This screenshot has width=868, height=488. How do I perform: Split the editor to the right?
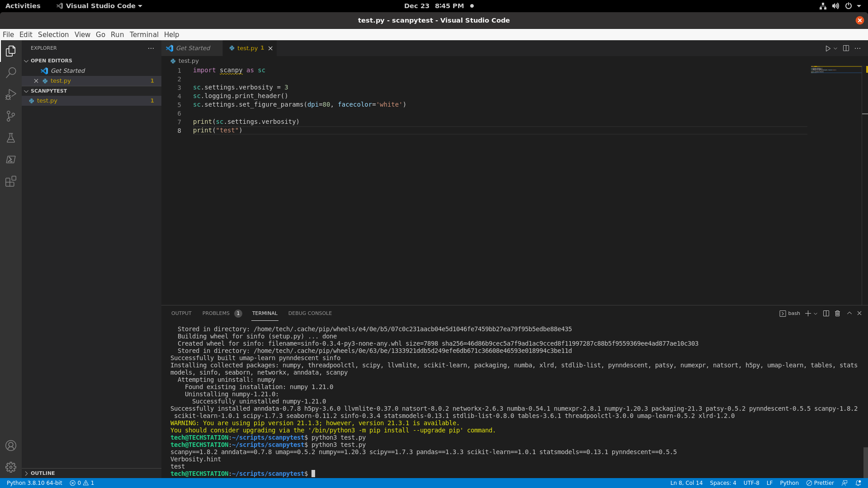(846, 48)
